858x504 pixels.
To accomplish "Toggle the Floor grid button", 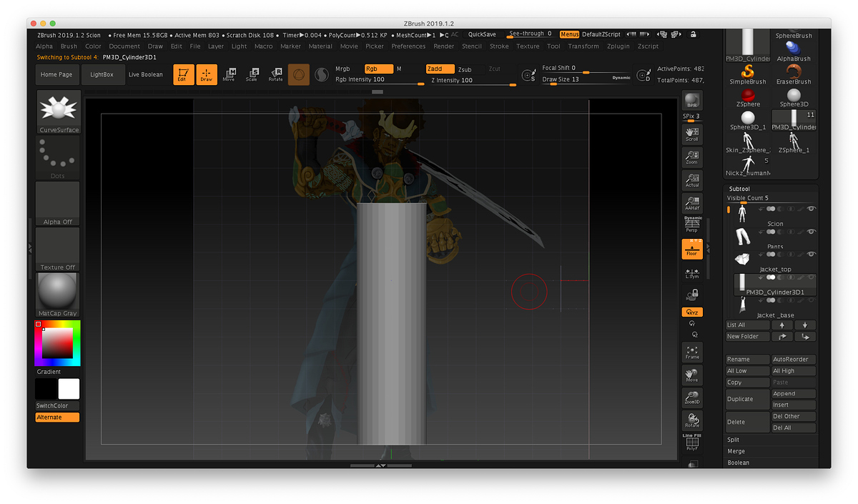I will (x=691, y=248).
